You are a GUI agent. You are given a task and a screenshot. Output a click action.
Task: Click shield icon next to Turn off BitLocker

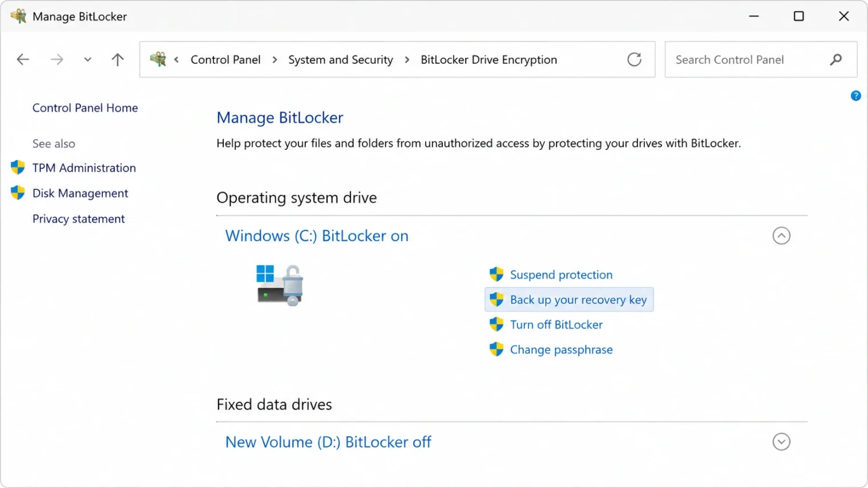click(x=496, y=324)
